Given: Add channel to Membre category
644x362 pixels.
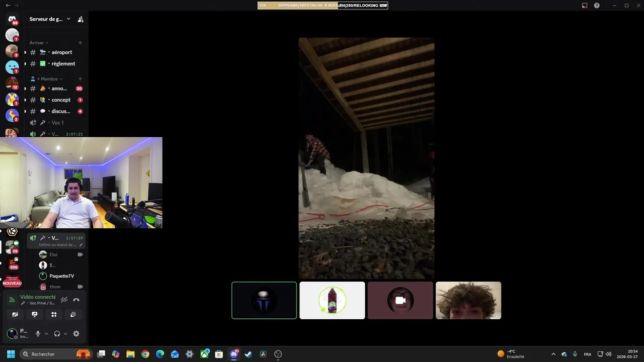Looking at the screenshot, I should (80, 79).
